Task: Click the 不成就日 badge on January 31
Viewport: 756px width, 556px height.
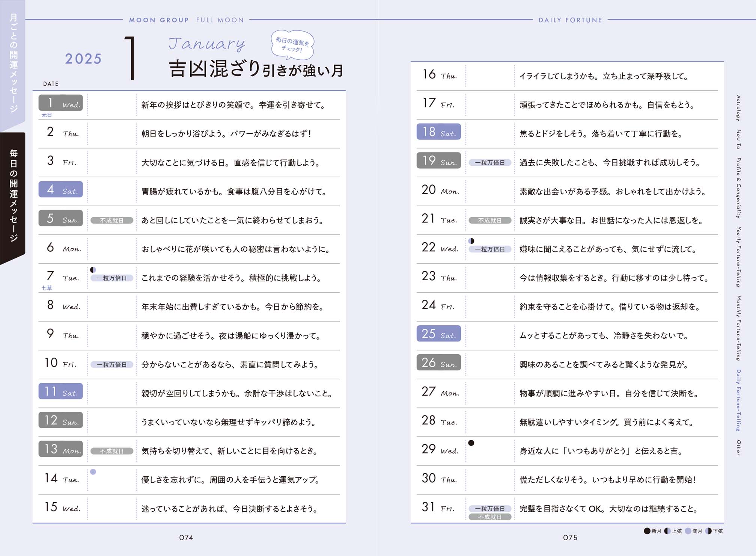Action: point(490,517)
